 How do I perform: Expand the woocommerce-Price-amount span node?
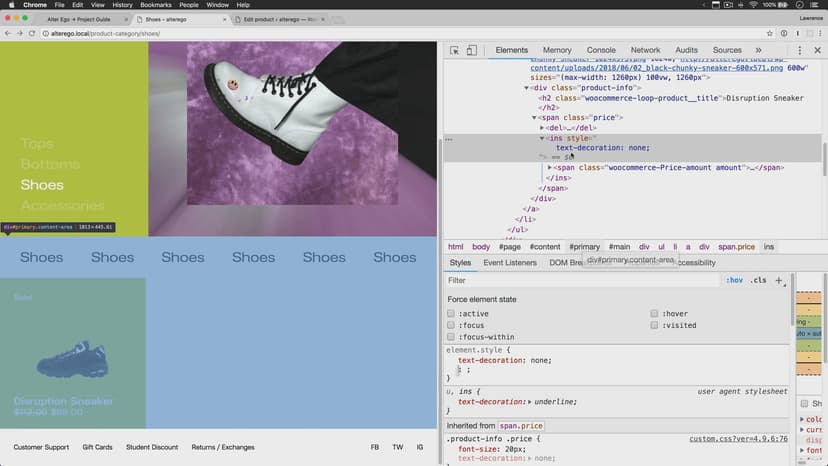[x=550, y=167]
